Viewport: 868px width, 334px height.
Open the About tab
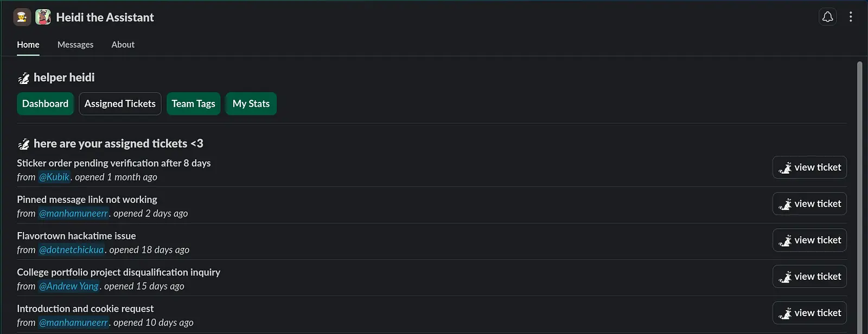click(123, 44)
